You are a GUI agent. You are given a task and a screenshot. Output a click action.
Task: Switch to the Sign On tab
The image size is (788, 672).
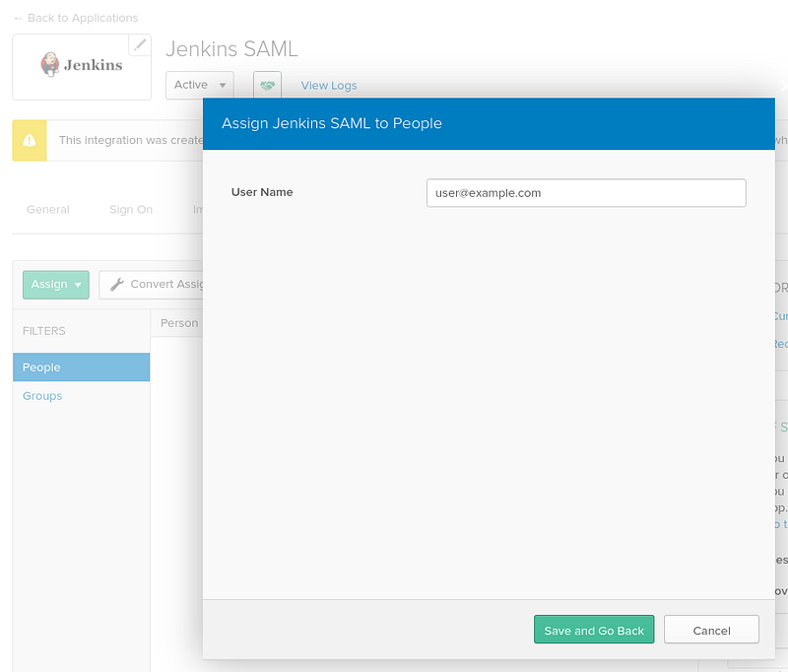point(131,210)
